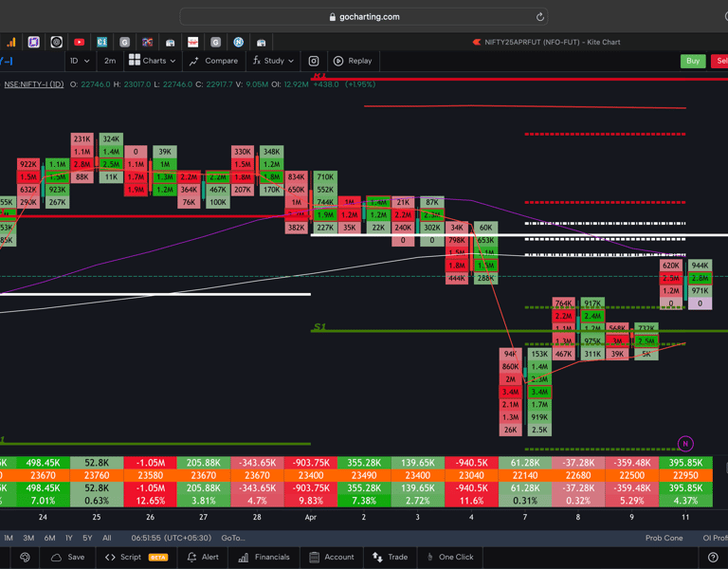Click the 860K footprint cell
Viewport: 728px width, 569px height.
click(510, 366)
